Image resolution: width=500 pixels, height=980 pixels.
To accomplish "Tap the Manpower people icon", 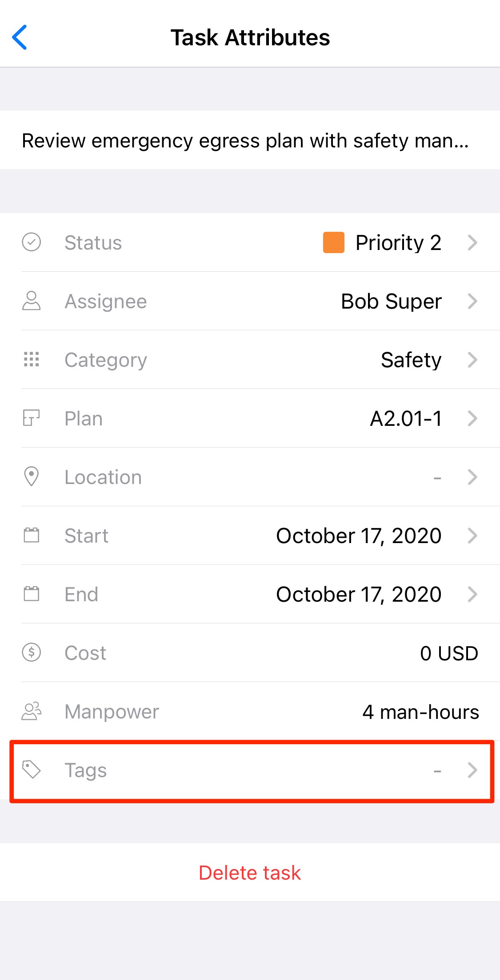I will (x=32, y=711).
